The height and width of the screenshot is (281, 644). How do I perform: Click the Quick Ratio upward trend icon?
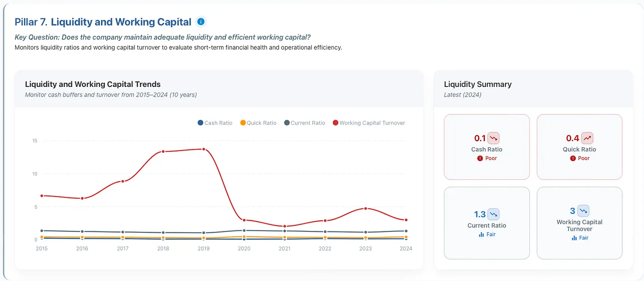(587, 138)
